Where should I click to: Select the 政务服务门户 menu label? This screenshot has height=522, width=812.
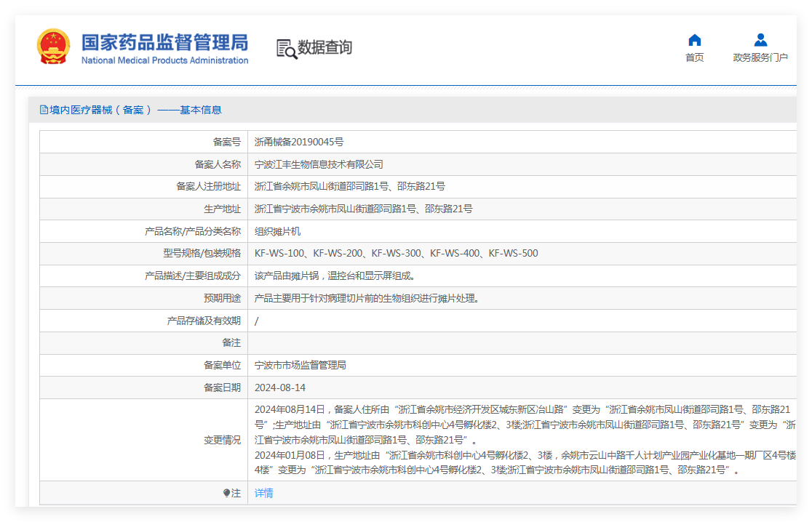click(x=760, y=57)
